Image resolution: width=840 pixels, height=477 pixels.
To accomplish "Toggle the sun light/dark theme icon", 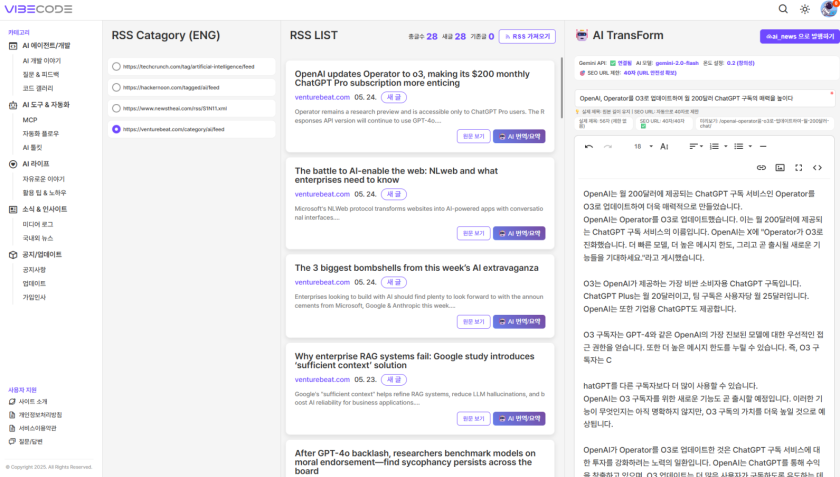I will [x=805, y=9].
